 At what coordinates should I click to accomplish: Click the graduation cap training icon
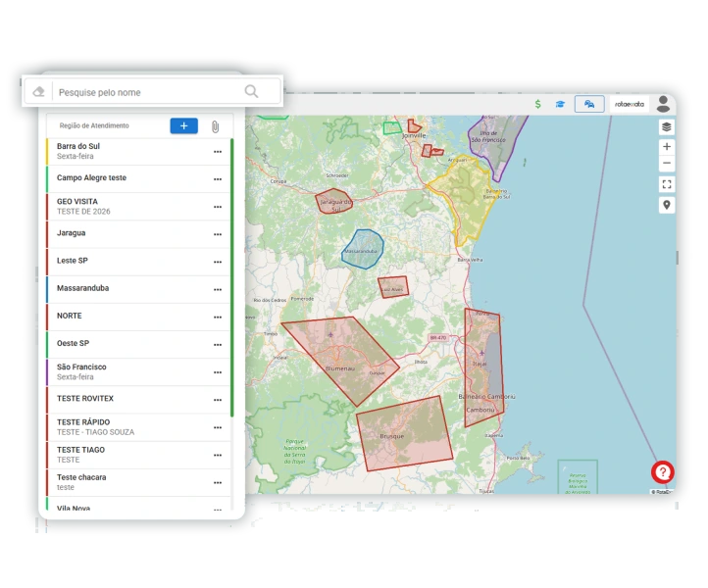click(x=560, y=104)
